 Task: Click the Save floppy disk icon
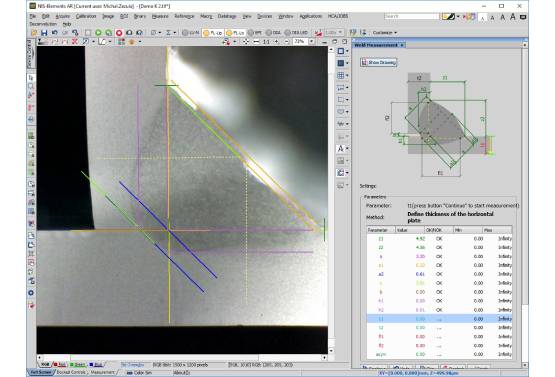[x=44, y=33]
